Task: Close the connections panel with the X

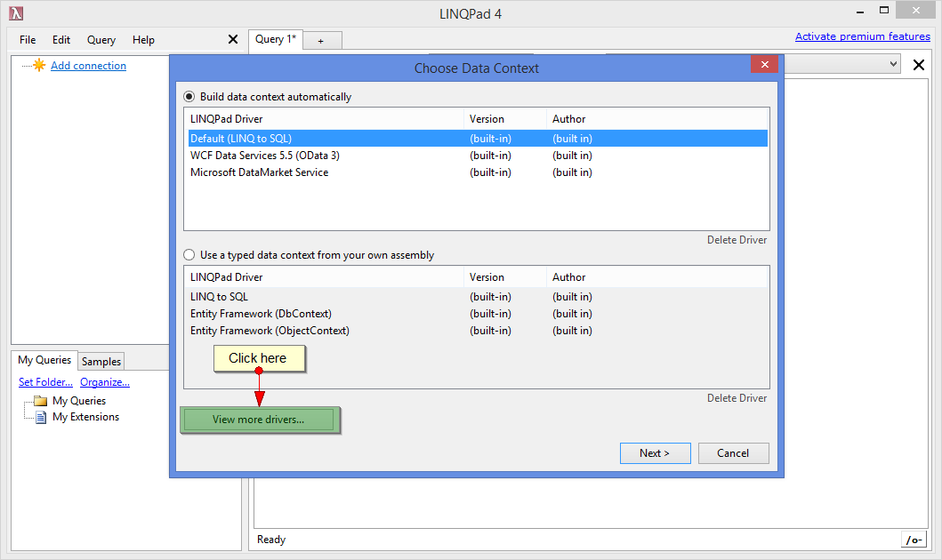Action: [233, 40]
